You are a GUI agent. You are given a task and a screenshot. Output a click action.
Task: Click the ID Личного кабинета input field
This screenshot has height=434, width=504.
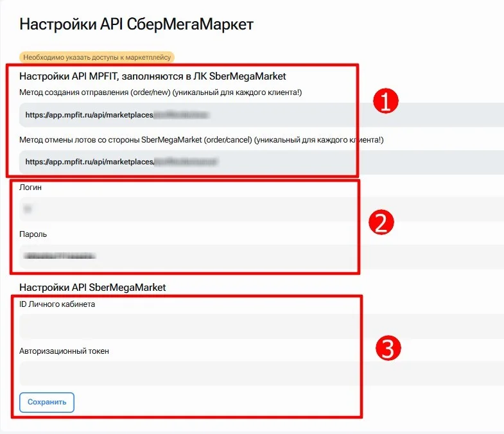(x=262, y=326)
